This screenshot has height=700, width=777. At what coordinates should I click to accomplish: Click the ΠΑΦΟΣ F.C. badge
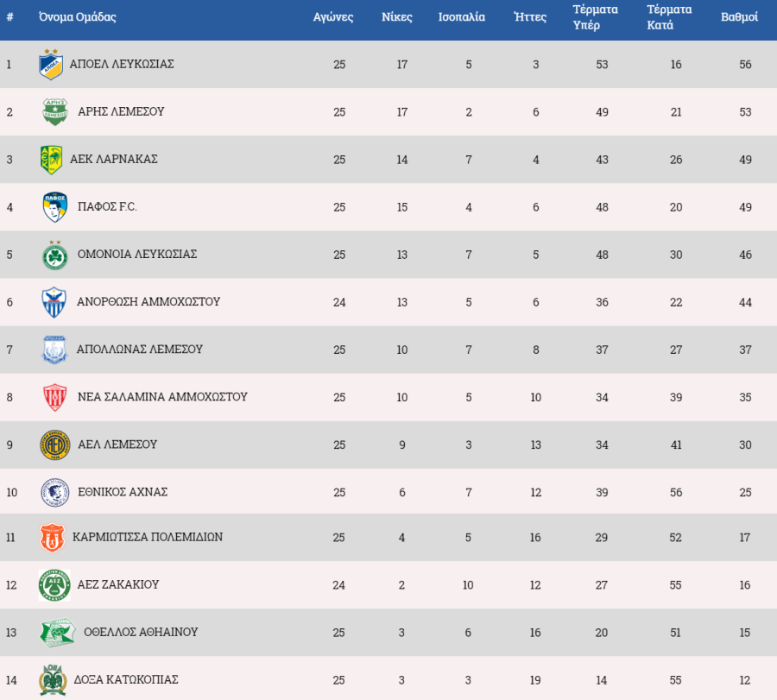[55, 207]
